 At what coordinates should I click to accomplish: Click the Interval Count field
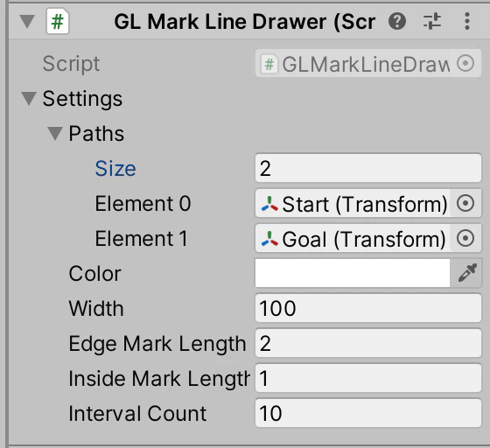(368, 413)
